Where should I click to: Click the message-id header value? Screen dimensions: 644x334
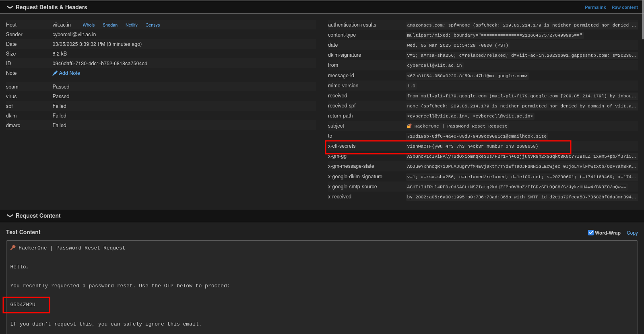coord(467,76)
